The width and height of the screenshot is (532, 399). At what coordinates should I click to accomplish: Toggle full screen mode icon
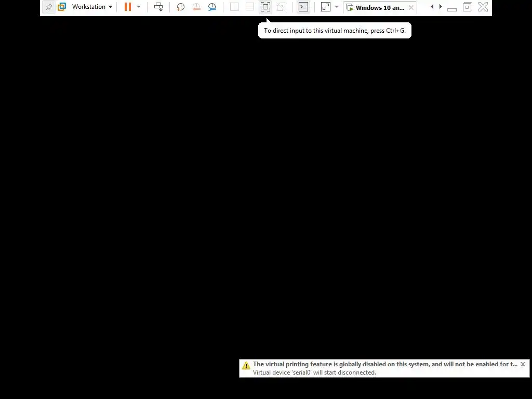pos(265,7)
